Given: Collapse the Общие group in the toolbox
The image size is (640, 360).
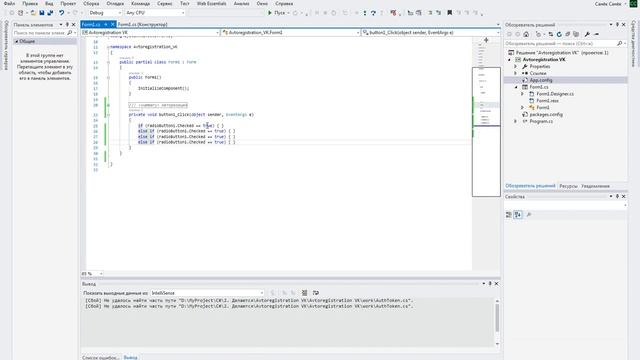Looking at the screenshot, I should [x=17, y=41].
